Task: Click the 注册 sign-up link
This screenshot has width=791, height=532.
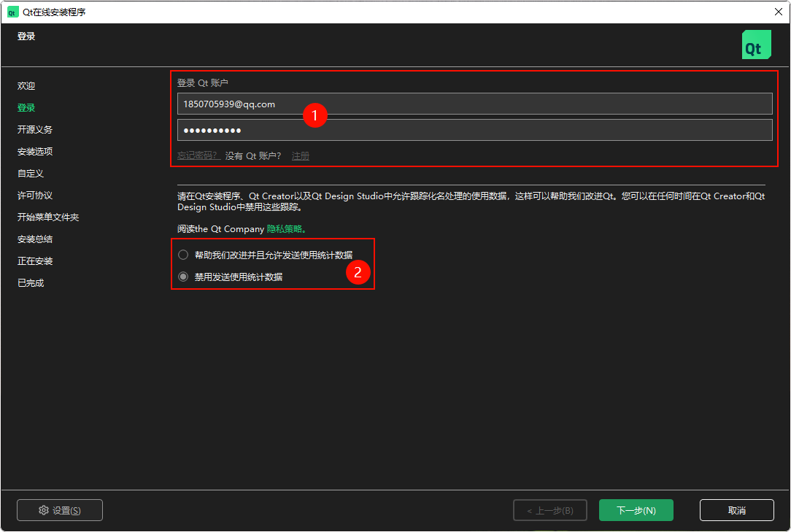Action: point(300,155)
